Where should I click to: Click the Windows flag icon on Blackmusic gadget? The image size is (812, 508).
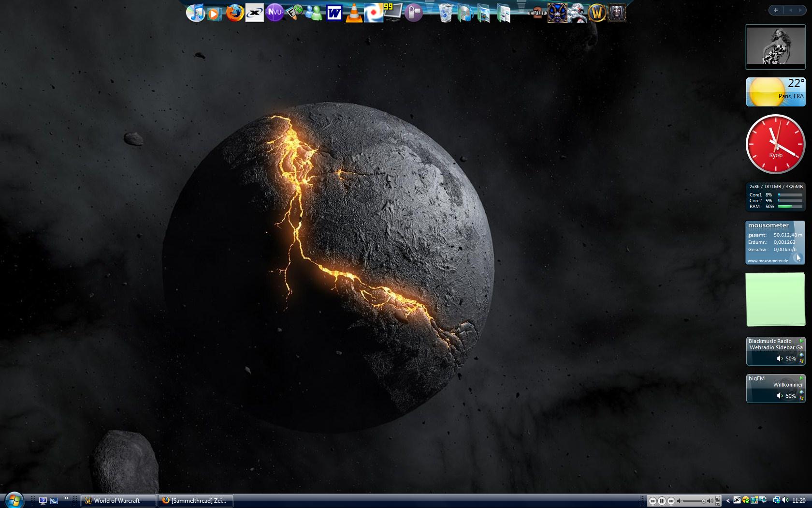coord(801,361)
